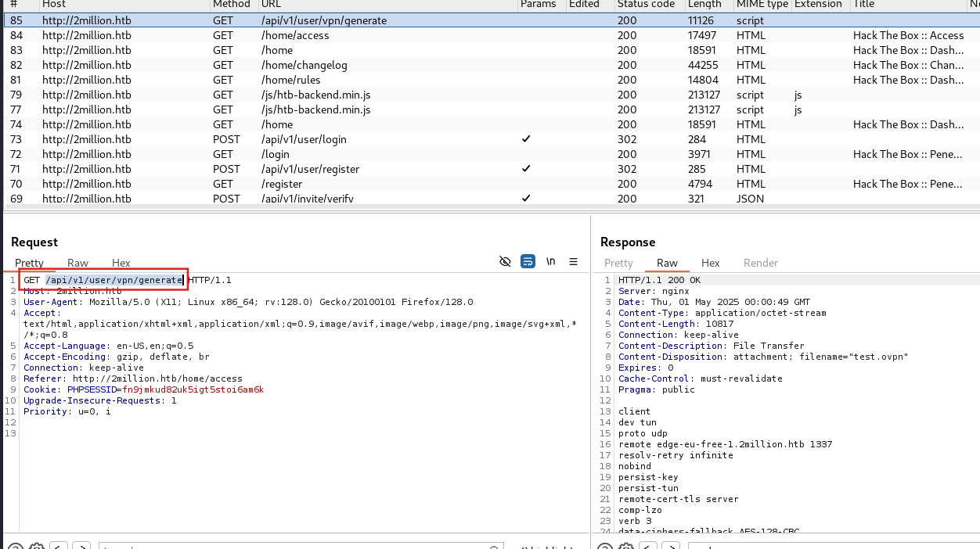Select history row with URL /login
Image resolution: width=980 pixels, height=549 pixels.
[x=492, y=154]
